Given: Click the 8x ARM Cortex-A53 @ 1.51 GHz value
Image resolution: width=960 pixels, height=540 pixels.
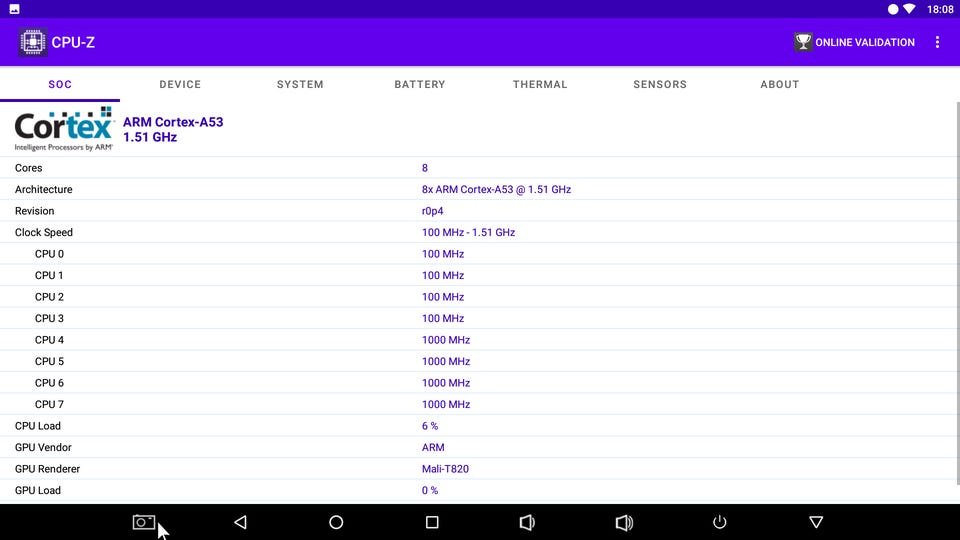Looking at the screenshot, I should (x=497, y=189).
